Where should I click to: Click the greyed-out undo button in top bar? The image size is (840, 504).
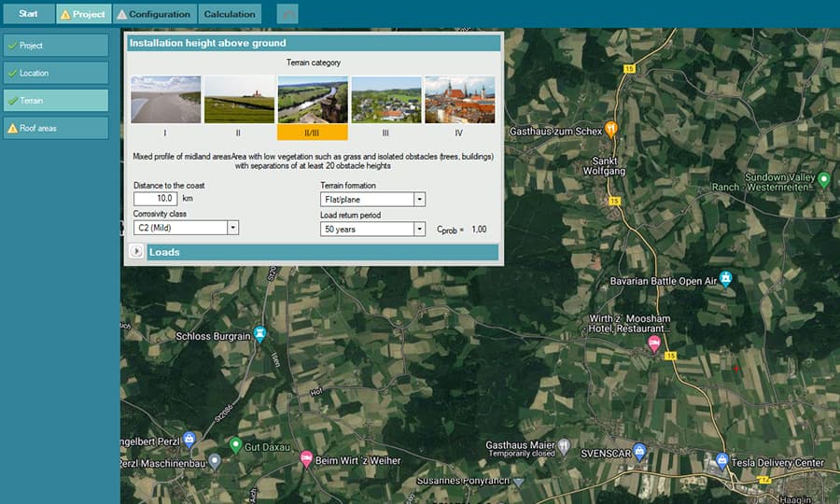point(288,14)
